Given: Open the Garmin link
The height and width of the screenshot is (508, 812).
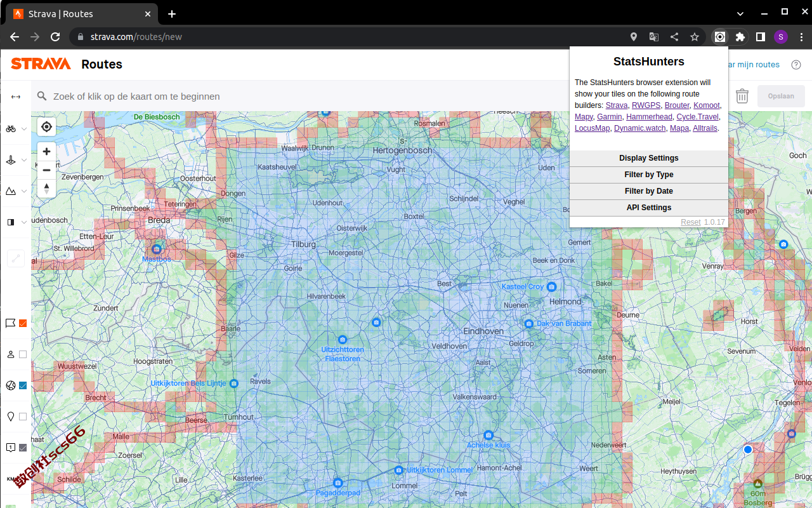Looking at the screenshot, I should click(x=610, y=117).
